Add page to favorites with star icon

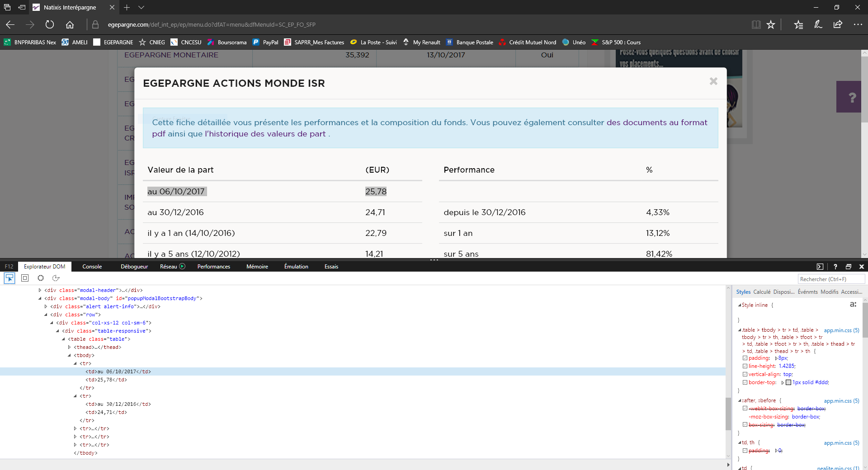(771, 25)
